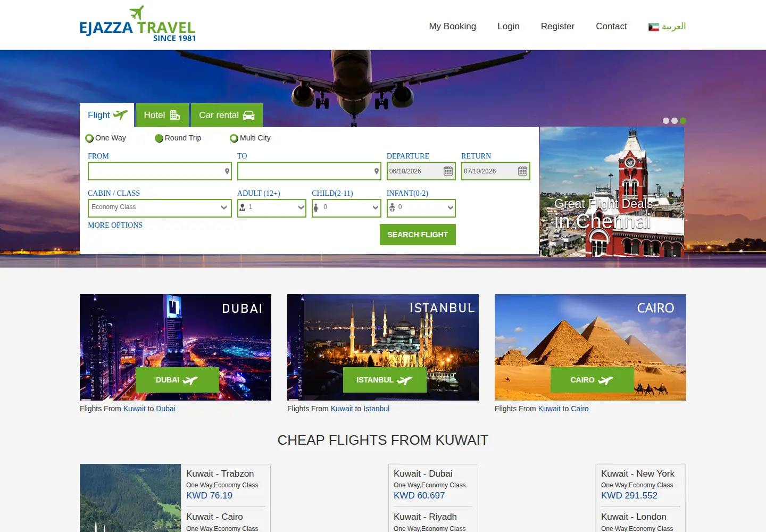Open the Register menu item
The image size is (766, 532).
coord(557,26)
